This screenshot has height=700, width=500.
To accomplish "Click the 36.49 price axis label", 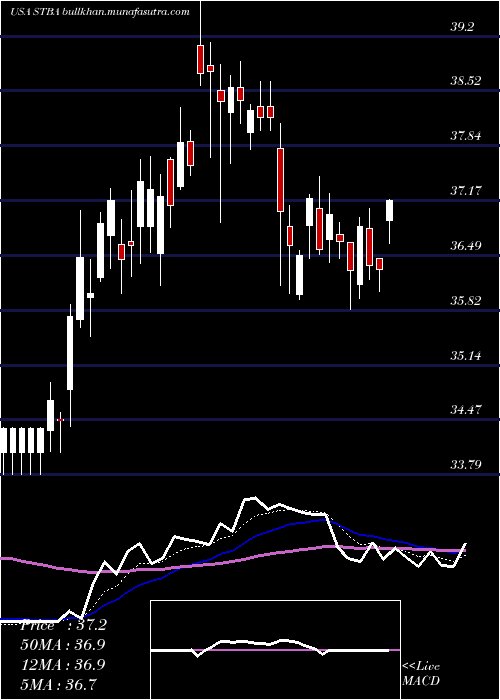I will pyautogui.click(x=465, y=246).
